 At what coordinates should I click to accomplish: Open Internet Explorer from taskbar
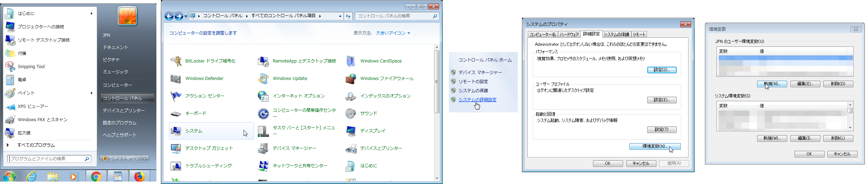(x=31, y=177)
